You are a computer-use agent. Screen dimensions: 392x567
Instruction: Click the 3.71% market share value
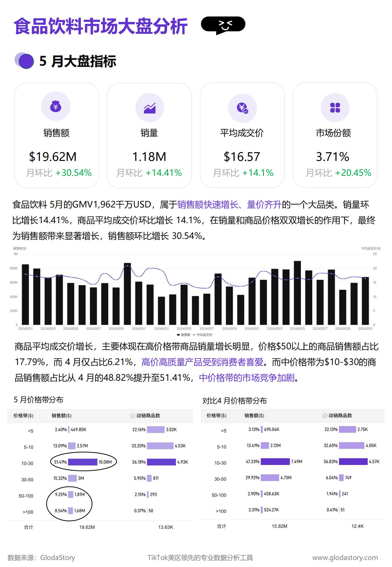tap(332, 157)
